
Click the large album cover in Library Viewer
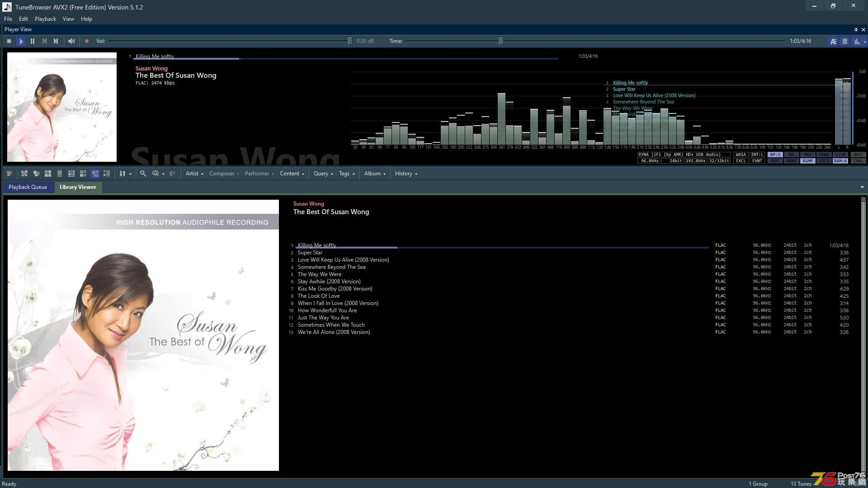click(143, 335)
